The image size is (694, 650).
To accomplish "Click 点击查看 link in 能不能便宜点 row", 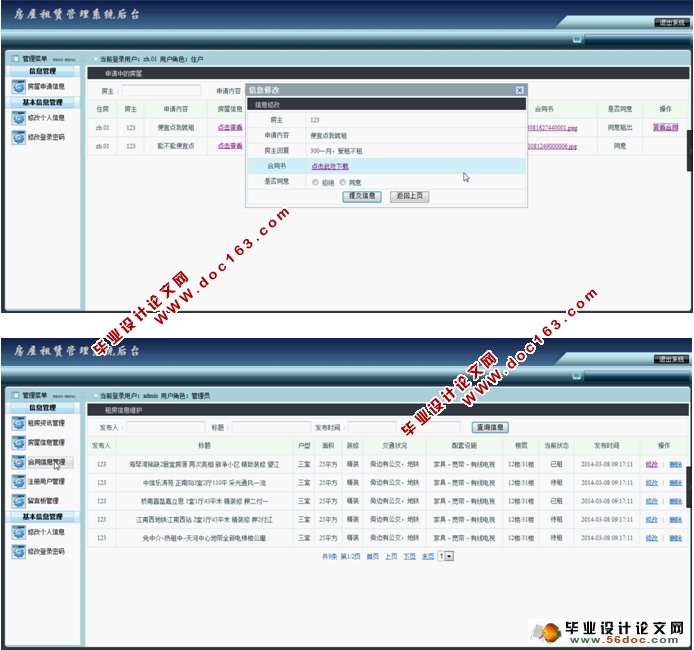I will pyautogui.click(x=230, y=146).
